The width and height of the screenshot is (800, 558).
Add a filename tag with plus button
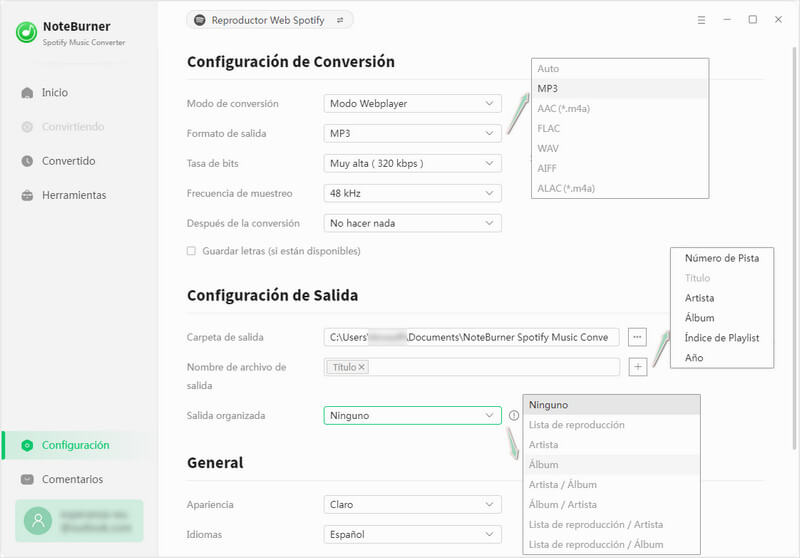click(638, 367)
